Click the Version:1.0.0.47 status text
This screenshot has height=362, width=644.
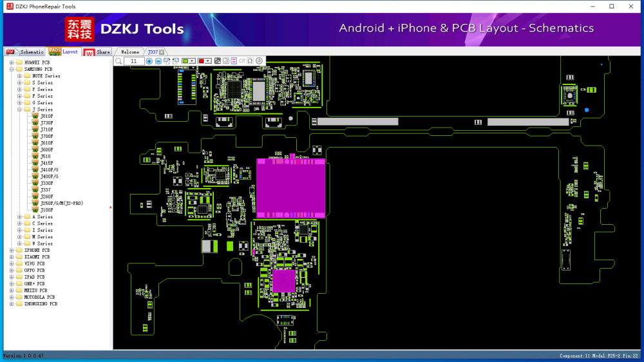[x=23, y=356]
